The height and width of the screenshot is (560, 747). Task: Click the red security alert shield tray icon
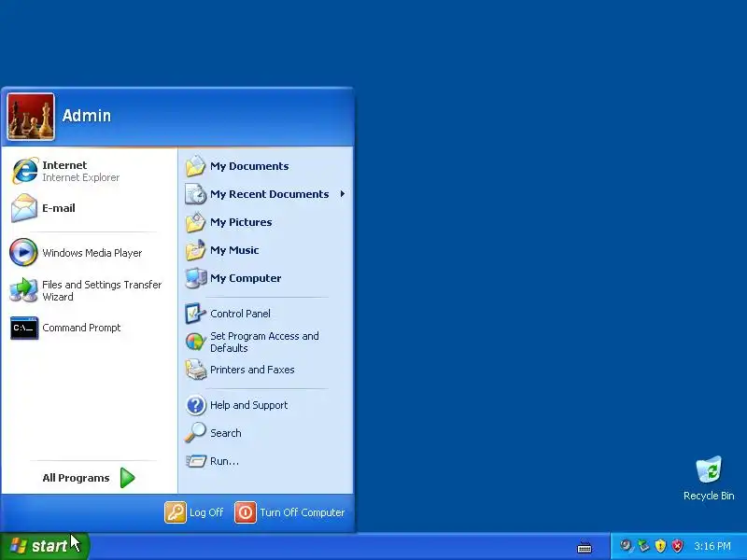677,546
